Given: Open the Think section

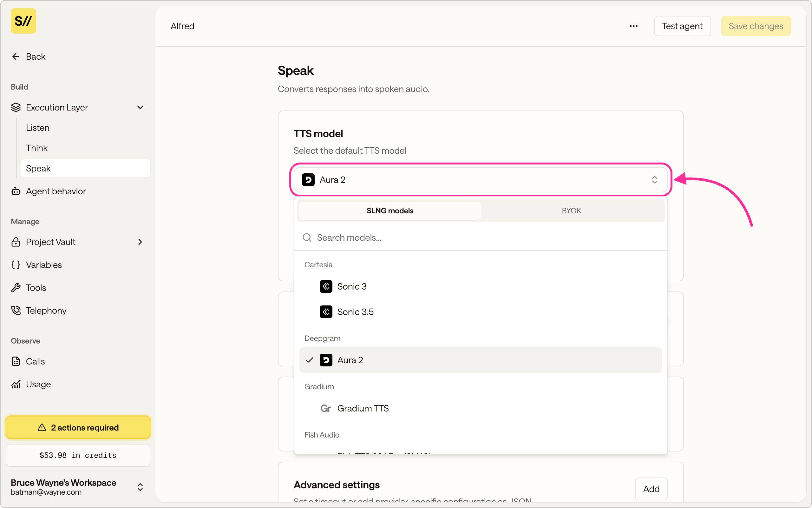Looking at the screenshot, I should click(x=85, y=148).
